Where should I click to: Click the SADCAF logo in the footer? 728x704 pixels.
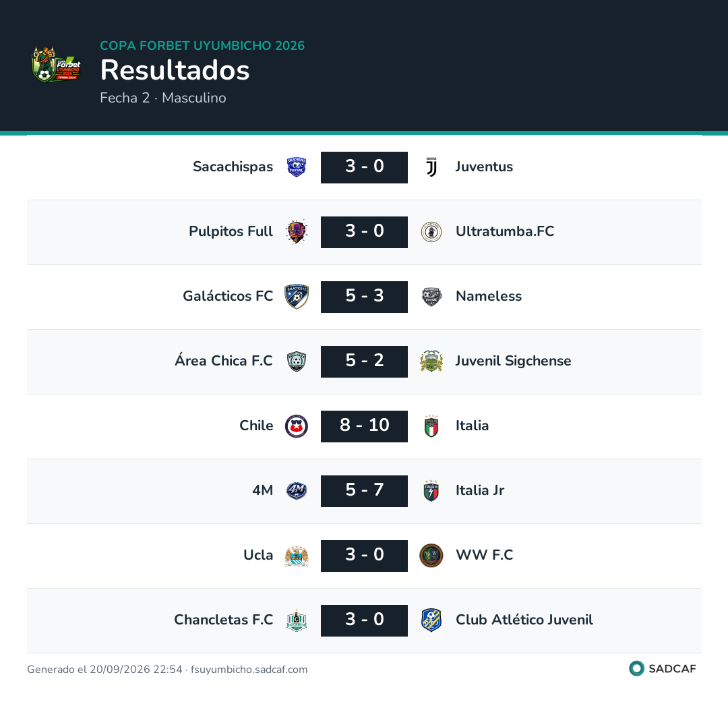click(663, 668)
